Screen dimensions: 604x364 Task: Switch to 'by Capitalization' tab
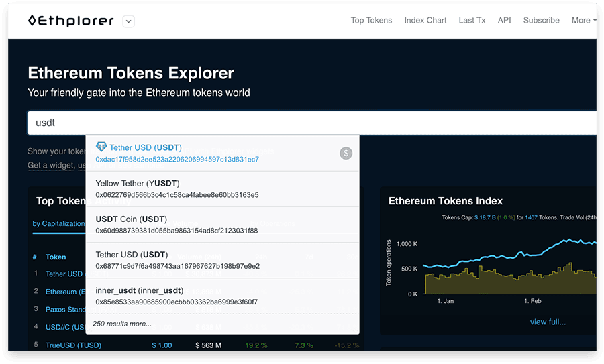point(58,223)
